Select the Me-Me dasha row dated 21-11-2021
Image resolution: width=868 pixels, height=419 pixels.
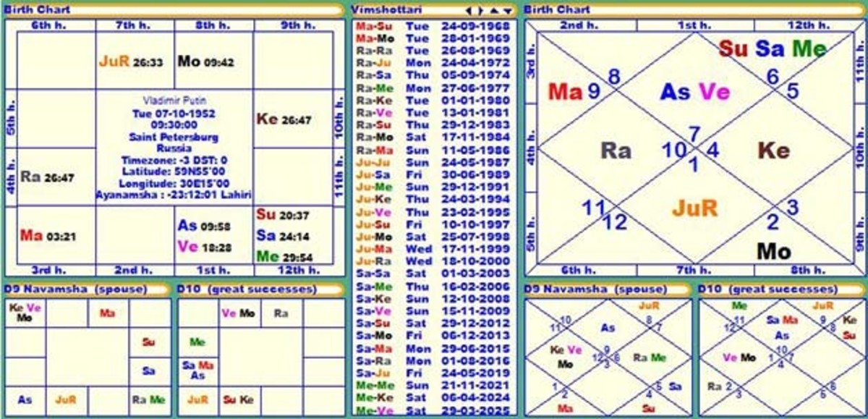pyautogui.click(x=405, y=386)
